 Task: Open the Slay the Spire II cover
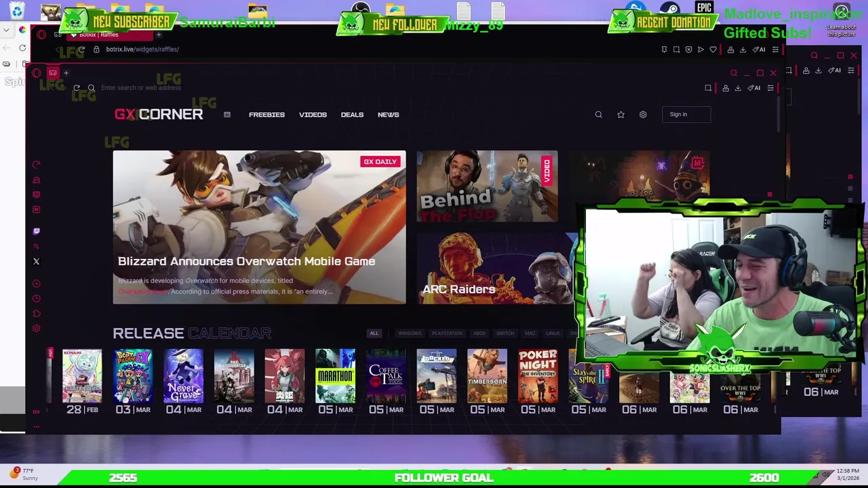588,375
